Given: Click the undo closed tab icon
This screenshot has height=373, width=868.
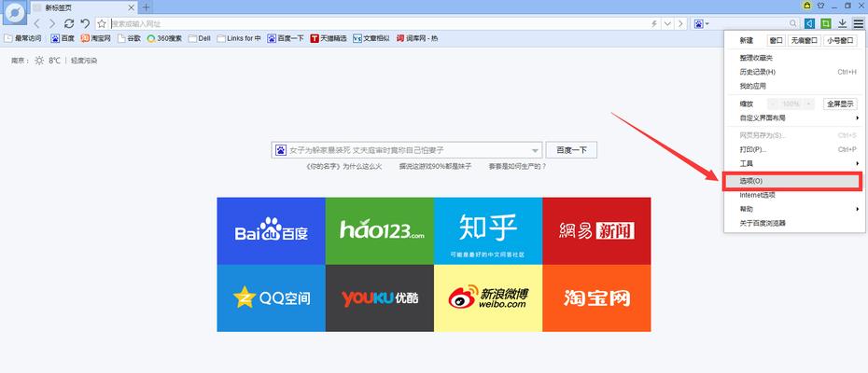Looking at the screenshot, I should (x=85, y=24).
